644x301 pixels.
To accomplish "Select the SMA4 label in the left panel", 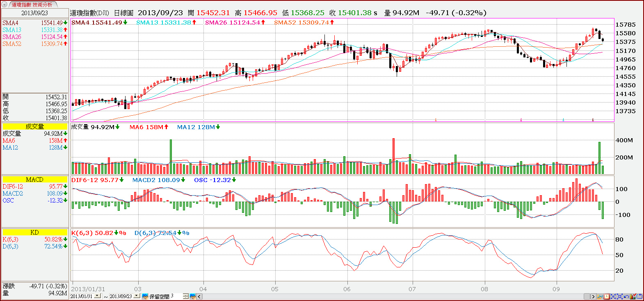I will 11,23.
